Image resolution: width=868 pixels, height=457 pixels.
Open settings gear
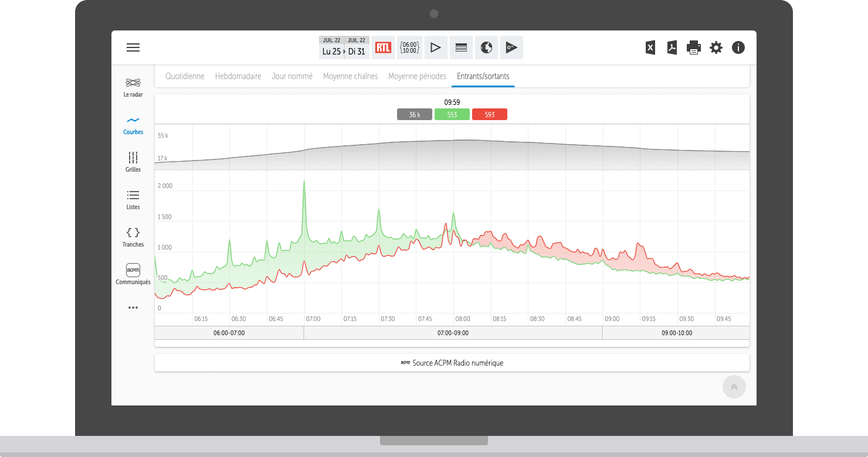pos(716,48)
